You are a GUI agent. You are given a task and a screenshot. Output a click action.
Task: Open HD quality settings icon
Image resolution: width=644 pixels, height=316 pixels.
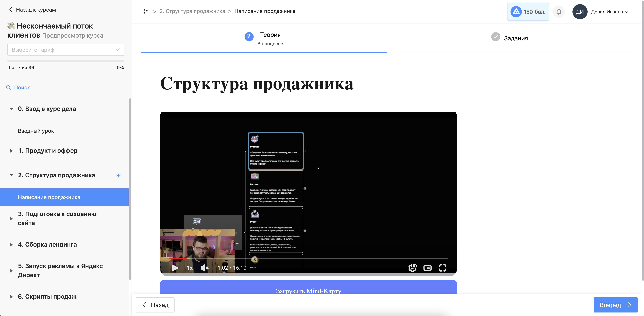pyautogui.click(x=413, y=268)
